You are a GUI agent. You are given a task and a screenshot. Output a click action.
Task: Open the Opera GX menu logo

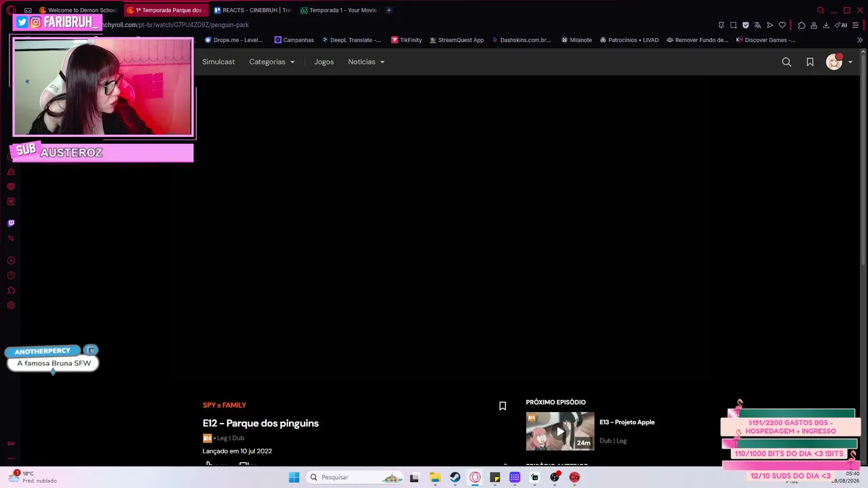(11, 10)
